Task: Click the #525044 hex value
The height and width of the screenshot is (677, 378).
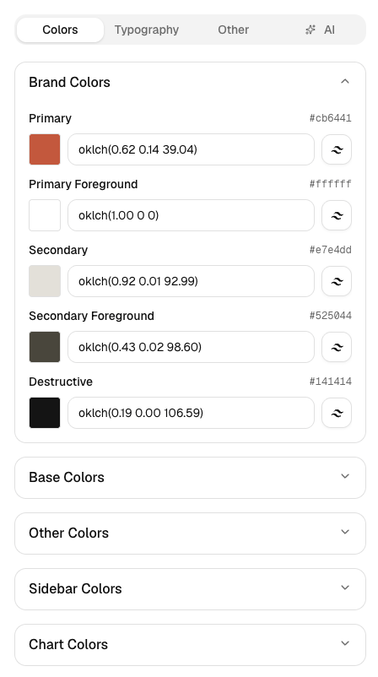Action: click(330, 316)
